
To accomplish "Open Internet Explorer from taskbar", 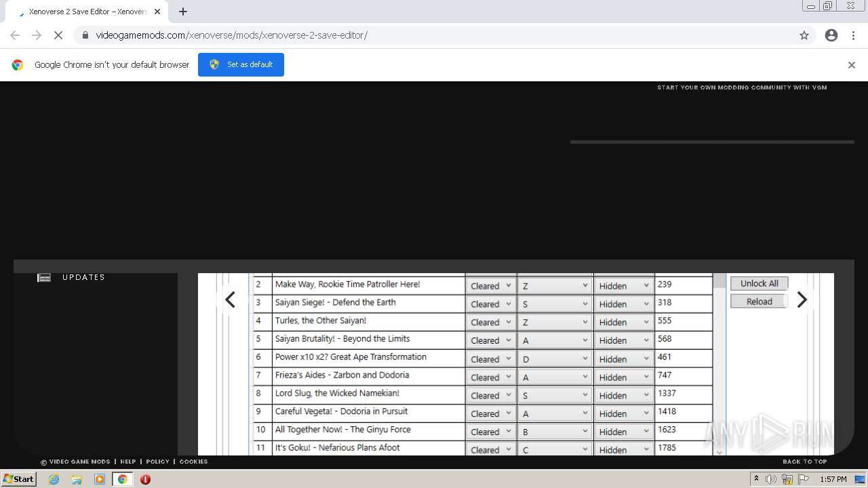I will pyautogui.click(x=54, y=479).
